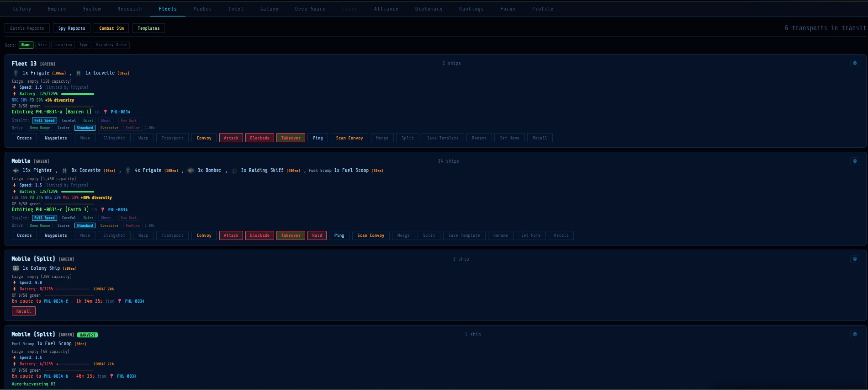Click location pin beside Mobile fleet PHL-0834
This screenshot has width=868, height=390.
103,210
